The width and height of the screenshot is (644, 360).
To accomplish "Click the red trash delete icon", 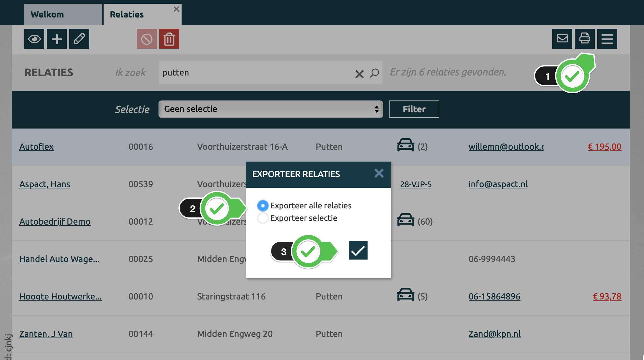I will [x=169, y=39].
